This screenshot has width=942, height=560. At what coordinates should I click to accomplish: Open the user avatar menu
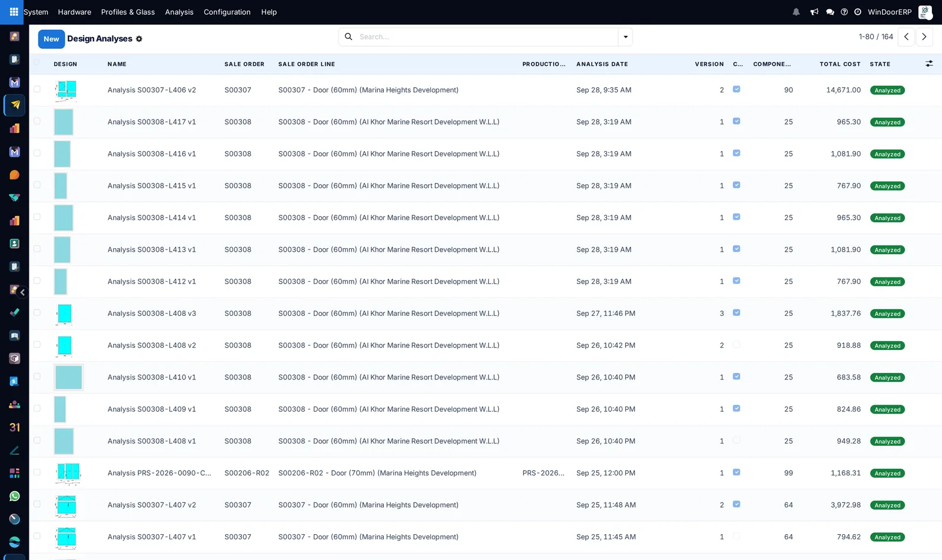tap(925, 12)
